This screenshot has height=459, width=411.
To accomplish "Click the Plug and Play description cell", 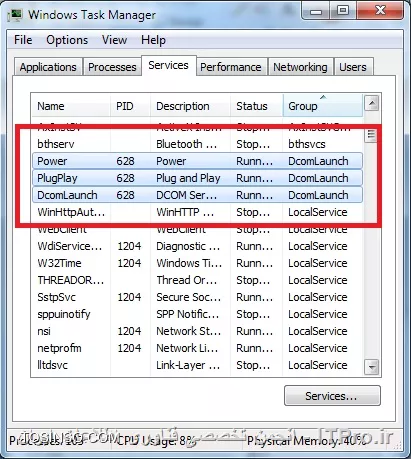I will coord(188,178).
